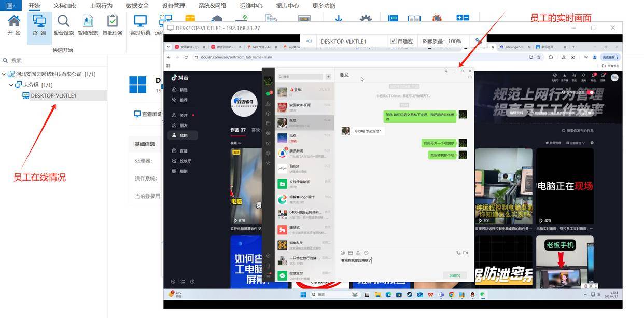Open WeChat chats icon with badge

coord(269,94)
